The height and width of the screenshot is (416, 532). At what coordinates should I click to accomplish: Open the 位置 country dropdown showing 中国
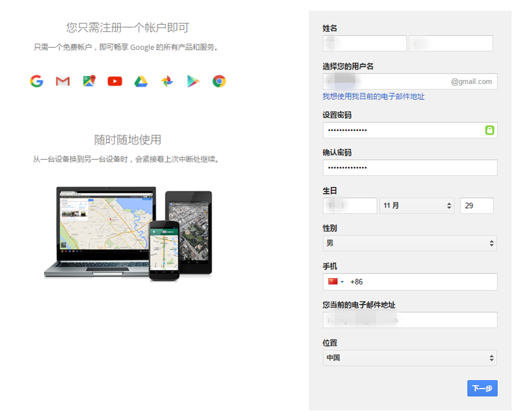pyautogui.click(x=410, y=358)
